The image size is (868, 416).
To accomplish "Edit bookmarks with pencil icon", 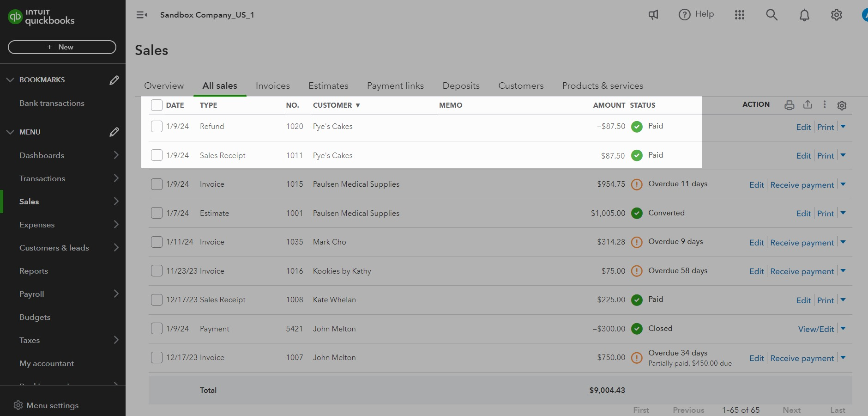I will click(x=114, y=80).
